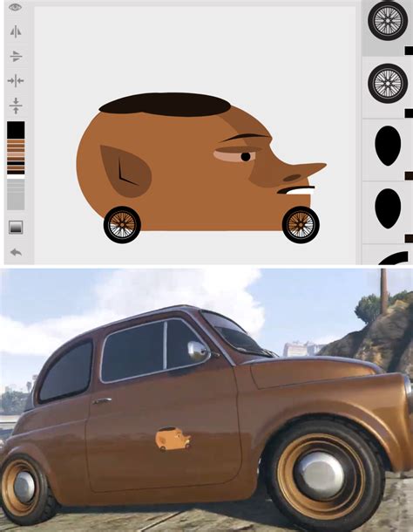This screenshot has height=532, width=413.
Task: Click the head decal on car door
Action: click(x=173, y=439)
